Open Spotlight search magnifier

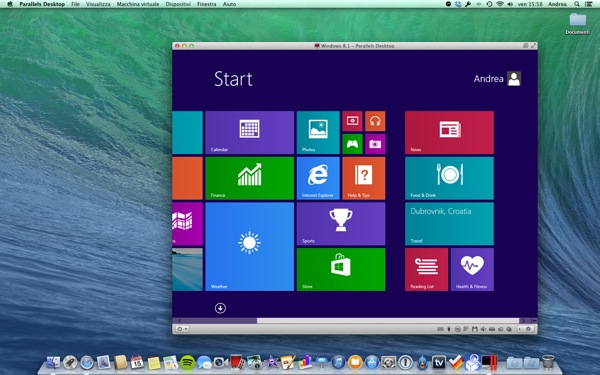pos(577,4)
